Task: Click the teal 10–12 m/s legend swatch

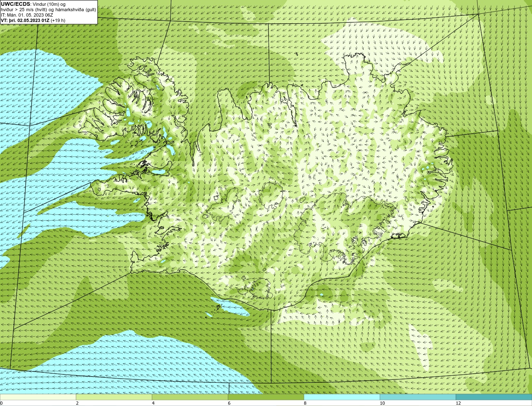Action: [x=418, y=397]
